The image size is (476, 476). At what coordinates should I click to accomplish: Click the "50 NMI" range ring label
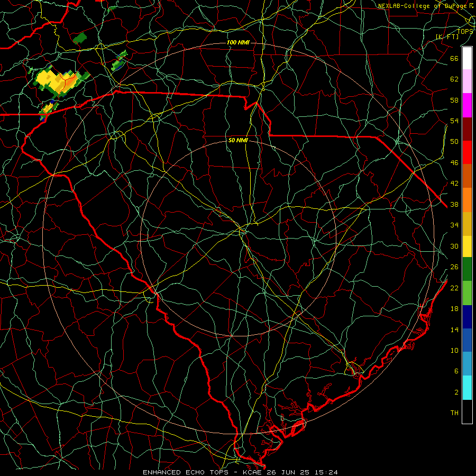(x=238, y=140)
